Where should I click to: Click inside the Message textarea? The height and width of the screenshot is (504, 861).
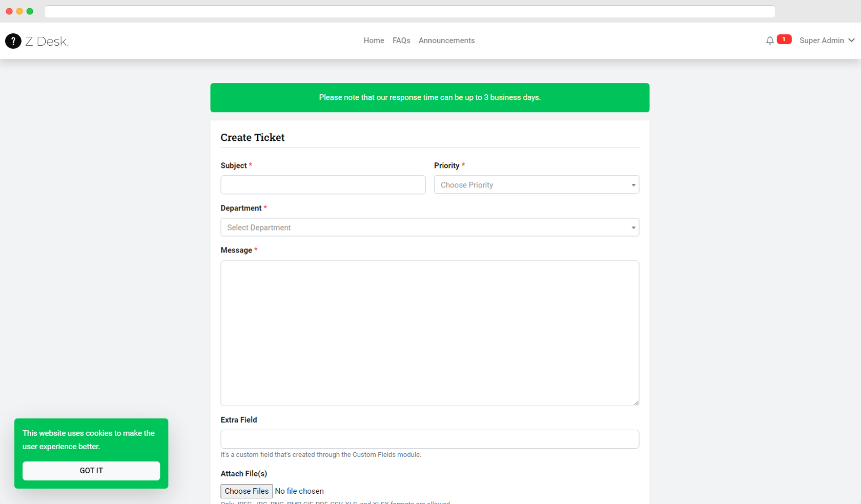429,333
